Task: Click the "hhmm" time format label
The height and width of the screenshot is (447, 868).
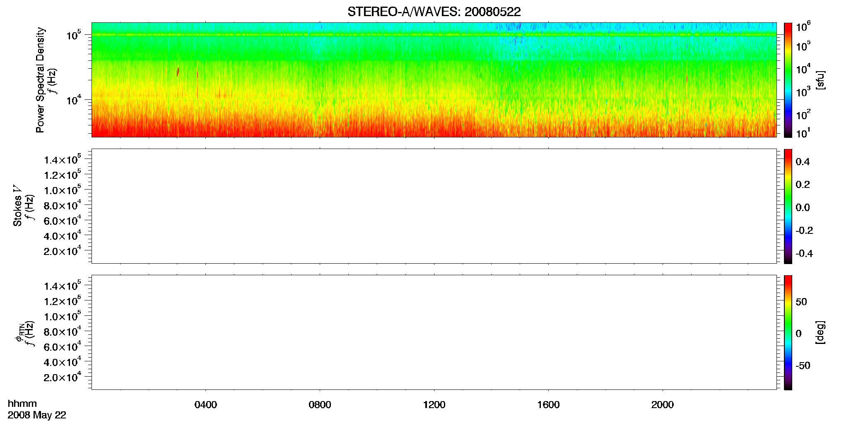Action: point(22,404)
